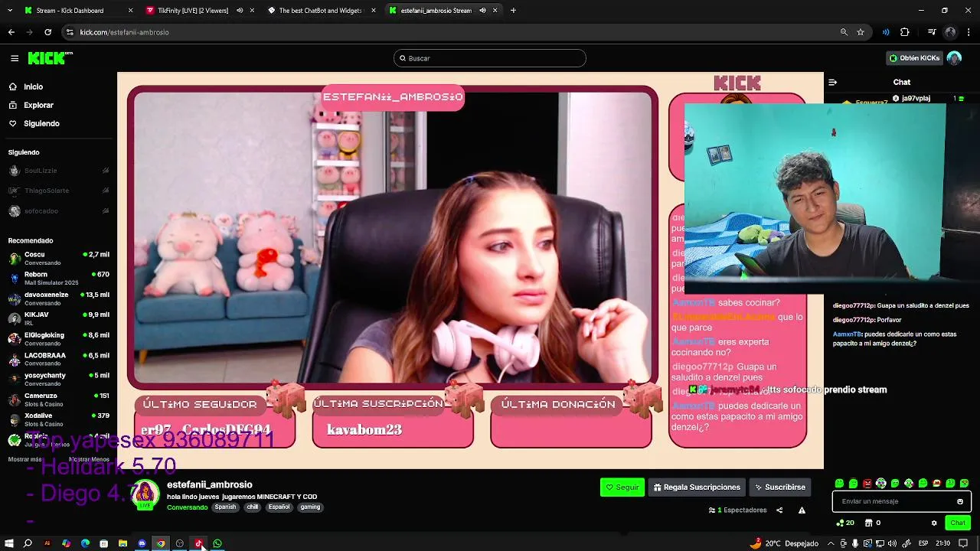Click the chill tag
This screenshot has width=980, height=551.
253,507
